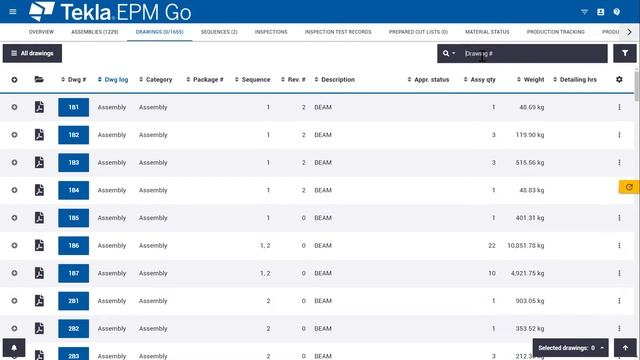Open PDF for drawing 1B1
Screen dimensions: 640x360
[x=39, y=107]
